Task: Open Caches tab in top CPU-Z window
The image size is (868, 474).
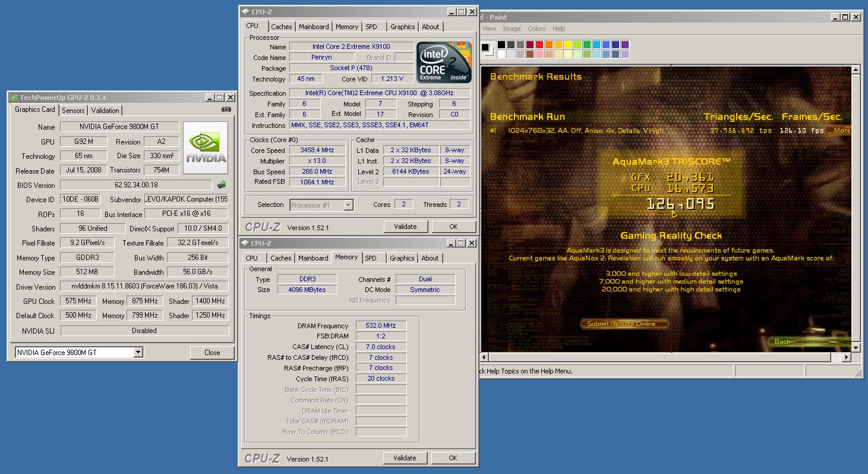Action: [282, 27]
